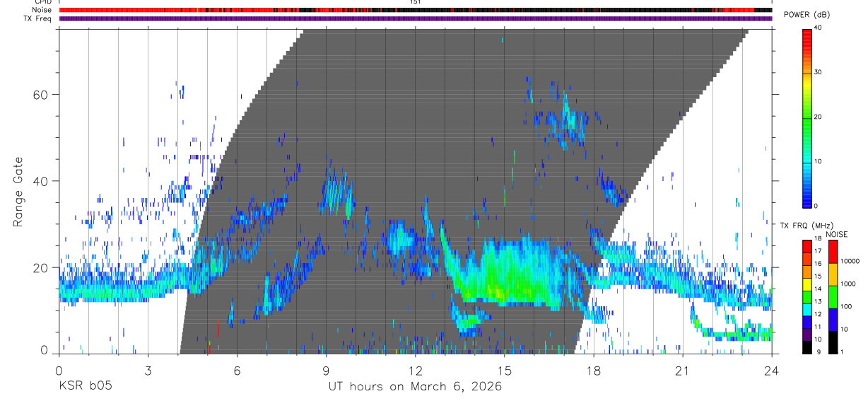The height and width of the screenshot is (401, 868).
Task: Click the '10000' label on NOISE scale
Action: [850, 261]
